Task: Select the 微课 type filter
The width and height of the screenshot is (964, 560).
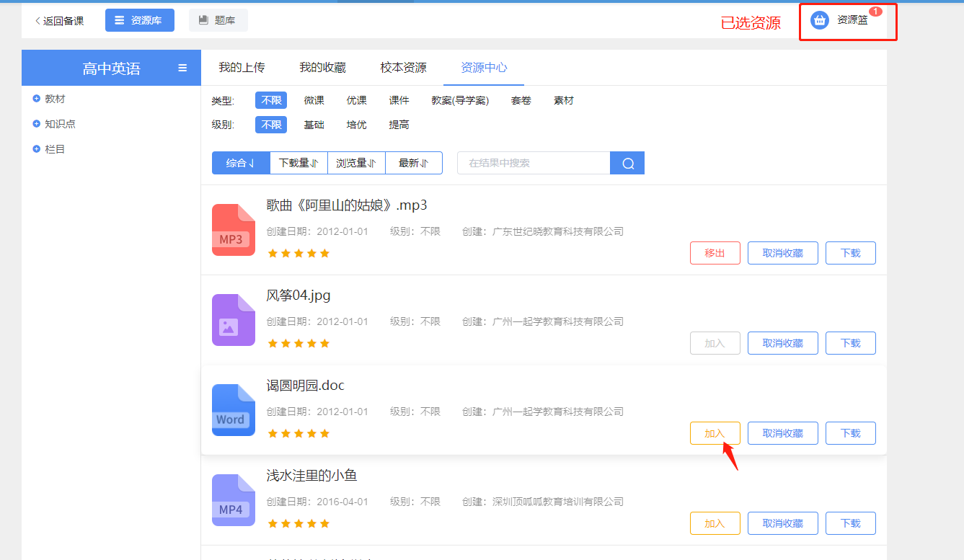Action: click(314, 100)
